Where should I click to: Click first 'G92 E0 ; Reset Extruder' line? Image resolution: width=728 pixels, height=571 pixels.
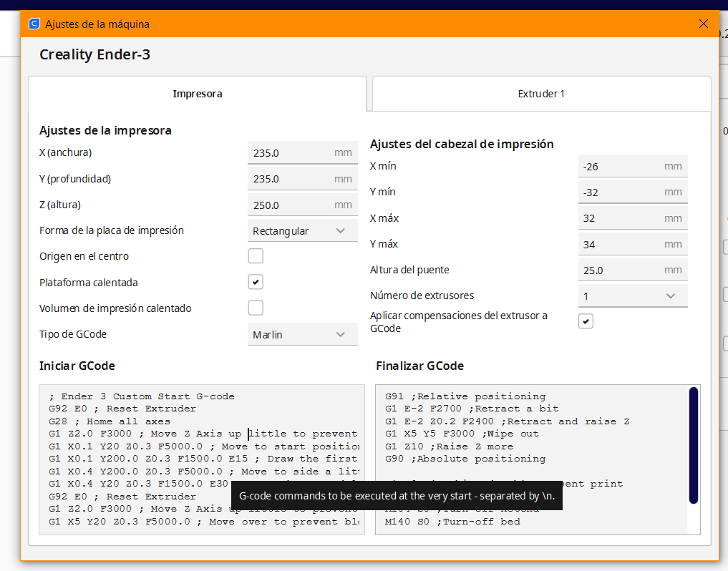[x=122, y=409]
